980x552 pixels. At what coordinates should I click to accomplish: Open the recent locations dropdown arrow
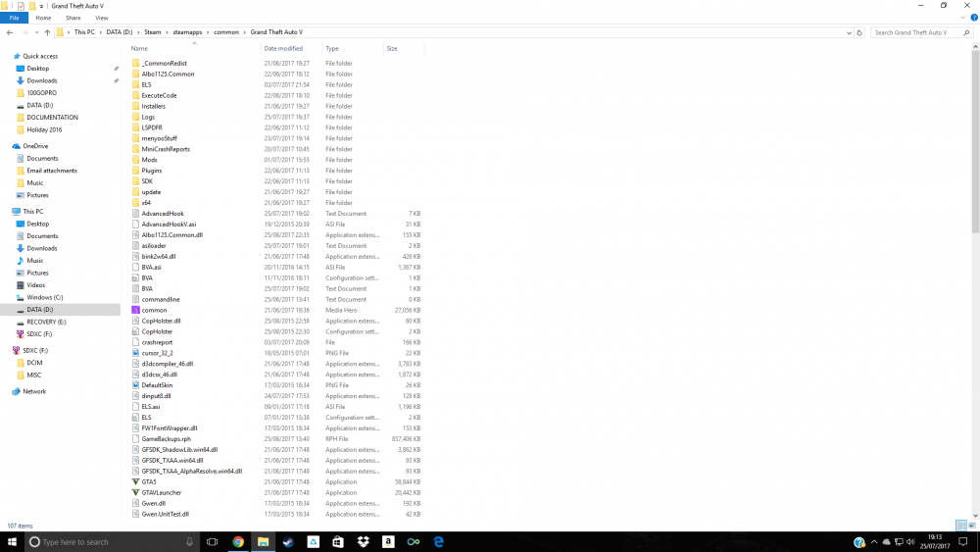tap(36, 32)
